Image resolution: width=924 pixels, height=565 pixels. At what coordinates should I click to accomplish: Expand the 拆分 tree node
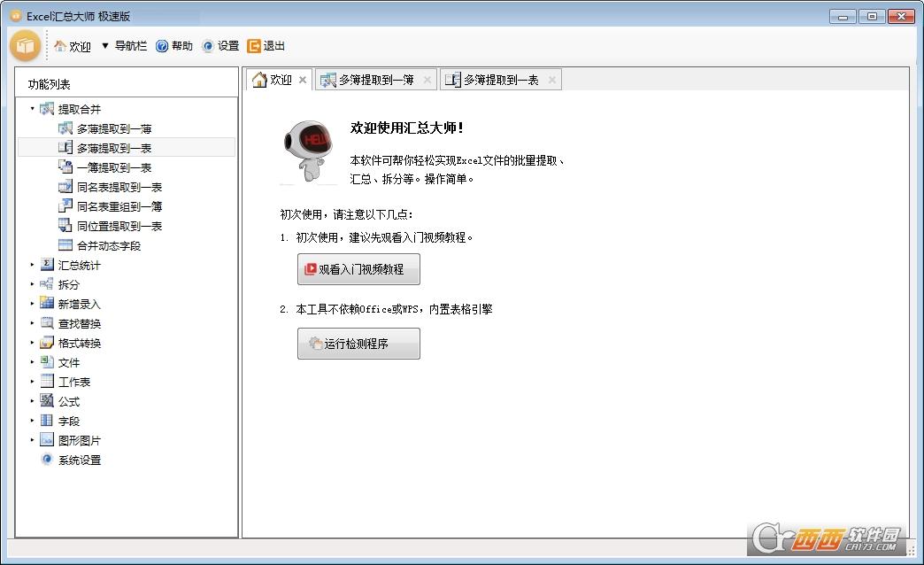(x=32, y=284)
